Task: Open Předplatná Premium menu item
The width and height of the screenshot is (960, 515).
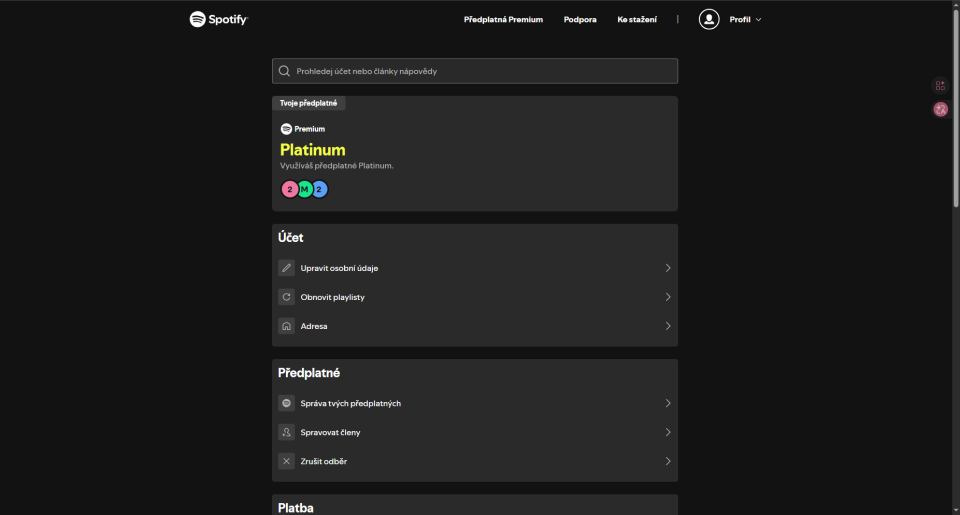Action: [x=503, y=20]
